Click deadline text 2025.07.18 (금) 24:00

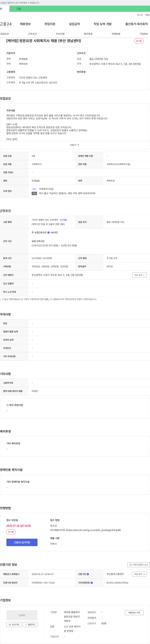coord(19,526)
